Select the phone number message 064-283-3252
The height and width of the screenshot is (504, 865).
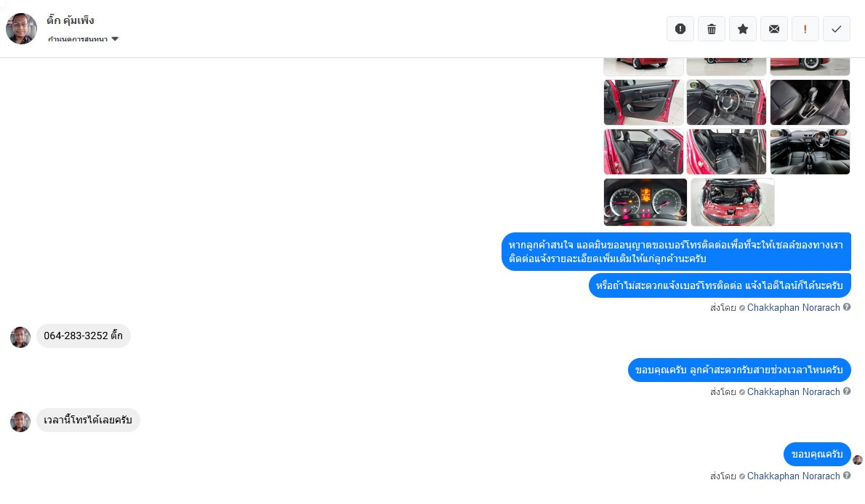click(x=84, y=336)
